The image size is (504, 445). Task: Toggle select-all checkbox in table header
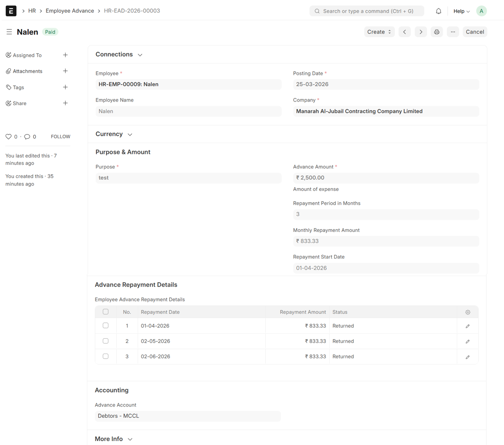coord(105,312)
